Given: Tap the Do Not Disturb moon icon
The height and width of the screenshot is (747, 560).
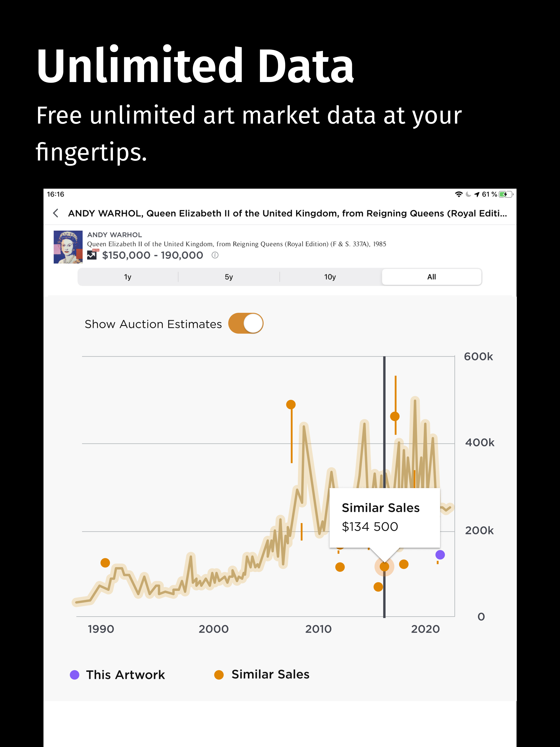Looking at the screenshot, I should 469,194.
